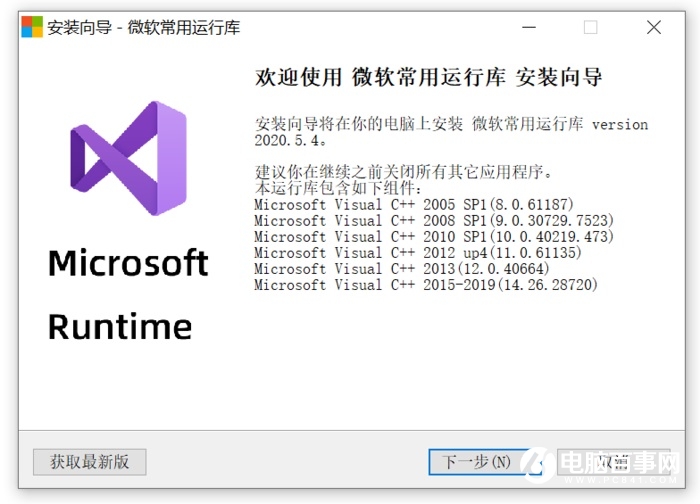Image resolution: width=700 pixels, height=504 pixels.
Task: Click the version 2020.5.4 description text
Action: coord(450,133)
